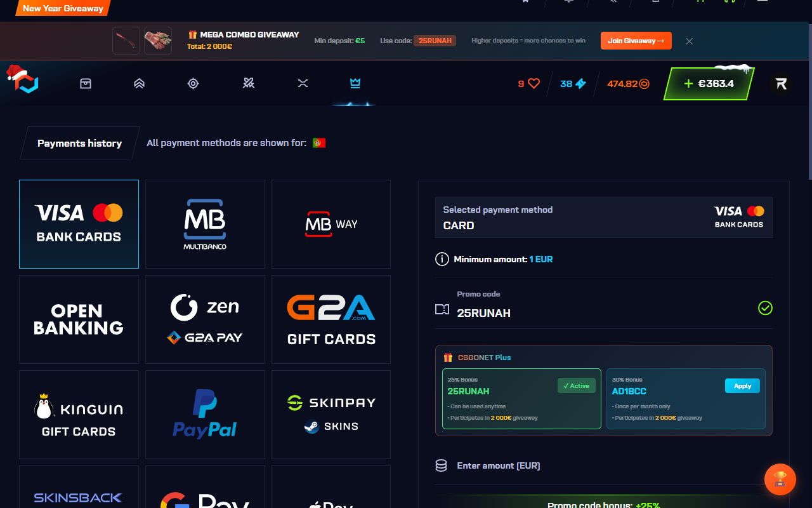Open the profile avatar icon
The width and height of the screenshot is (812, 508).
point(781,83)
